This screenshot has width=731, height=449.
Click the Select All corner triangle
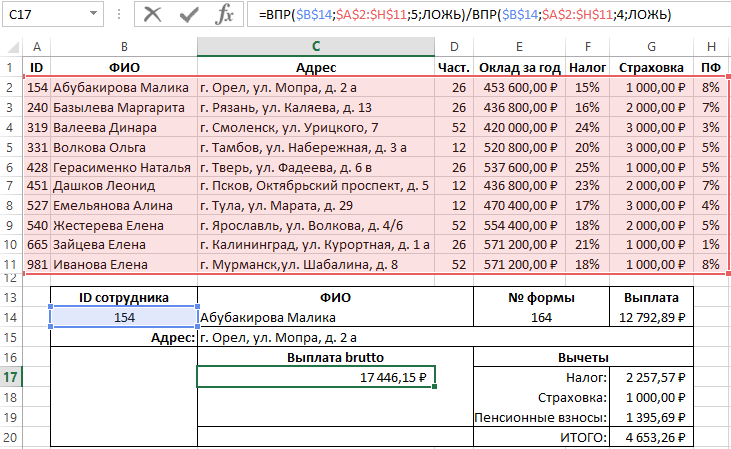click(10, 47)
